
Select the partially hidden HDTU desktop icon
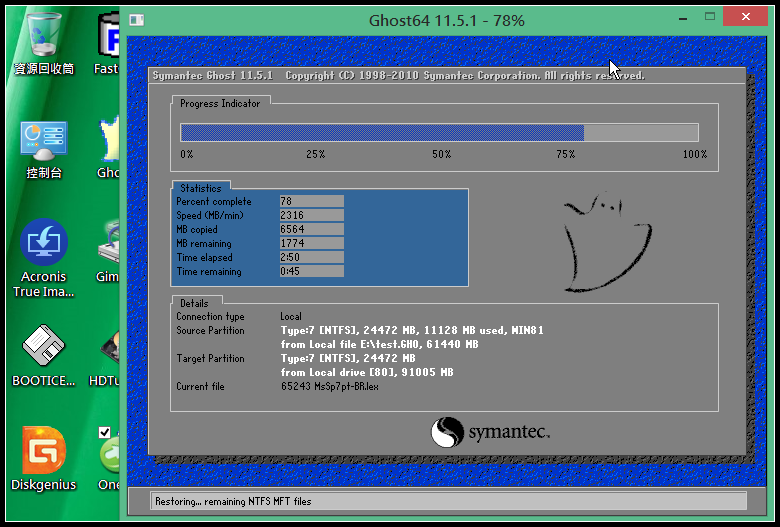point(109,348)
